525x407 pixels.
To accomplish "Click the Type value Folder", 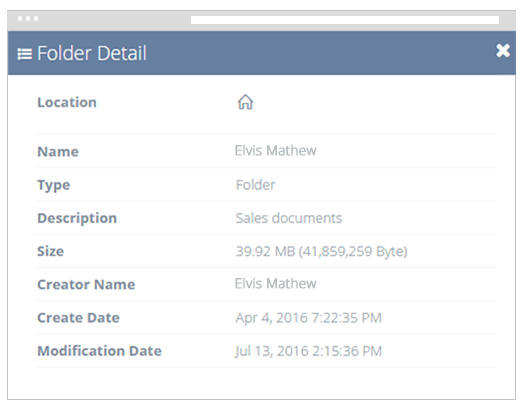I will coord(255,185).
